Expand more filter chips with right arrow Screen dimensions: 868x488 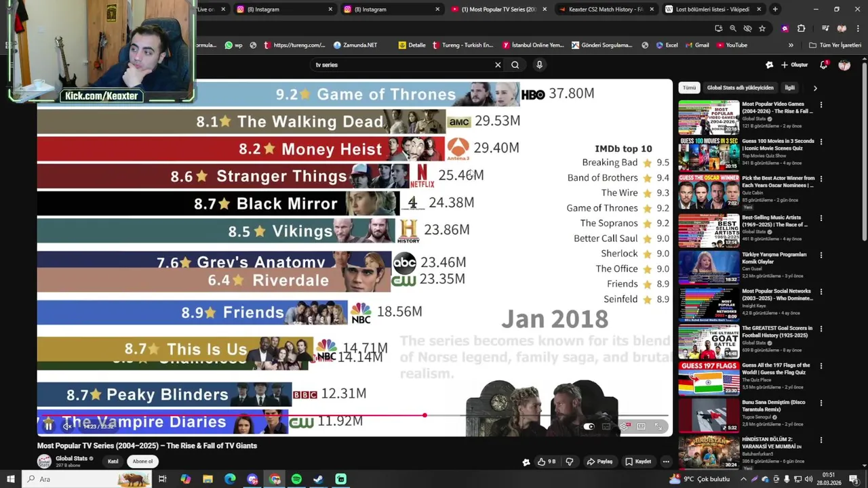pyautogui.click(x=815, y=88)
